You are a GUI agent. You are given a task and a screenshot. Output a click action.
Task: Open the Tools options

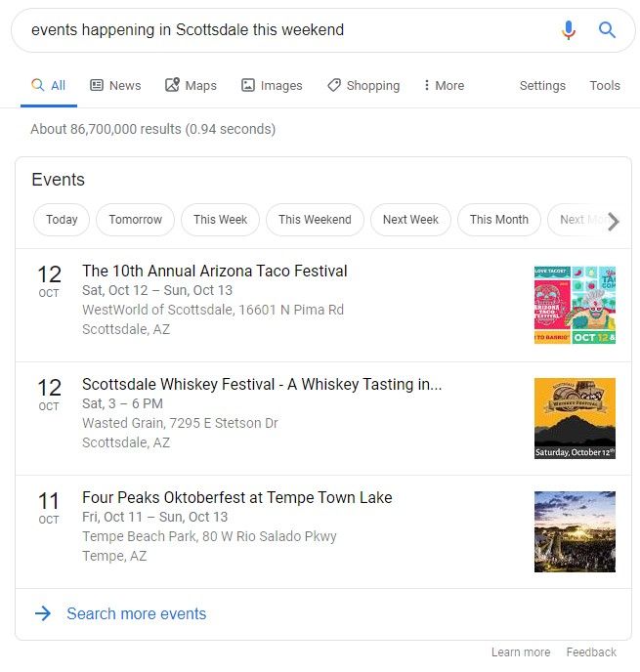coord(605,85)
